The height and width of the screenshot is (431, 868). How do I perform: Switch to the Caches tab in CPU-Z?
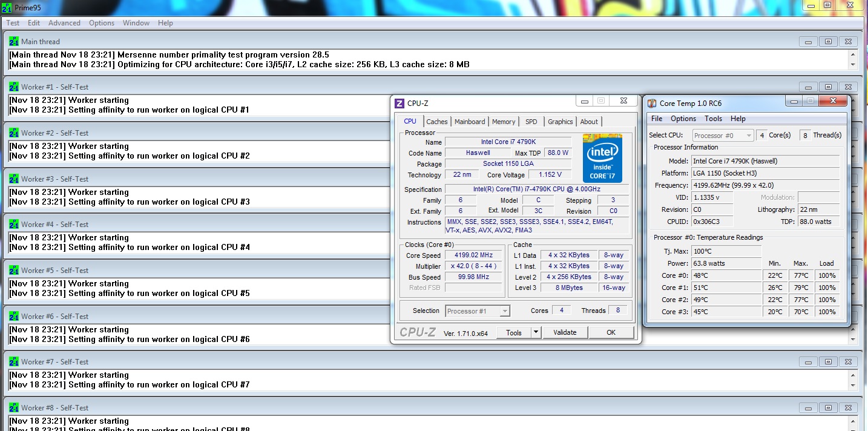tap(437, 122)
